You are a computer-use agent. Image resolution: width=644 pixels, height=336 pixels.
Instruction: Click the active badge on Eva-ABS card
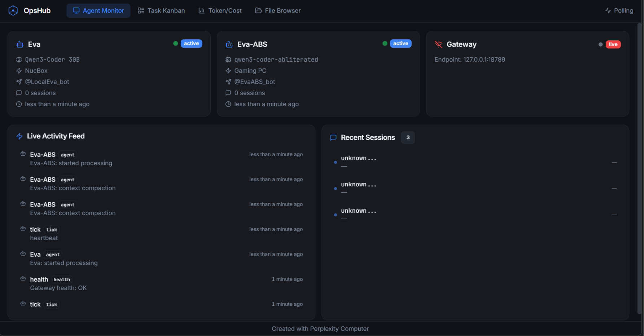(400, 44)
